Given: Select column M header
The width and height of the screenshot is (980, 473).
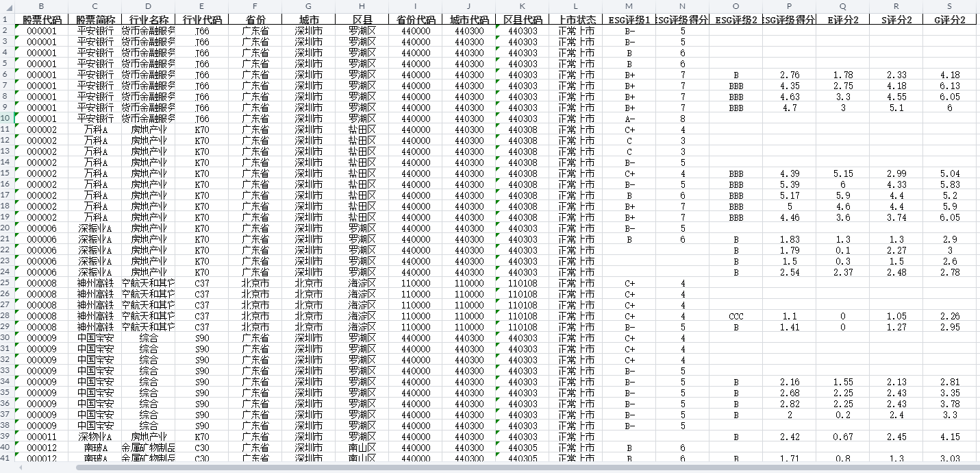Looking at the screenshot, I should (629, 5).
